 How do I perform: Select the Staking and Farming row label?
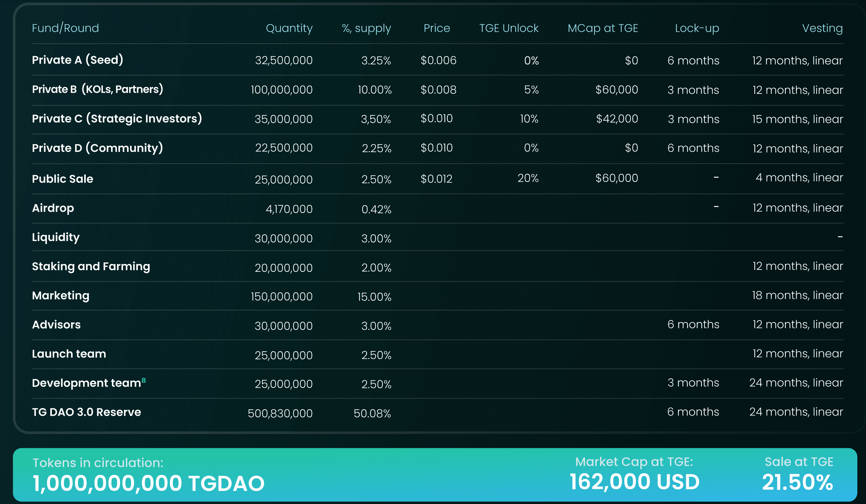point(91,266)
